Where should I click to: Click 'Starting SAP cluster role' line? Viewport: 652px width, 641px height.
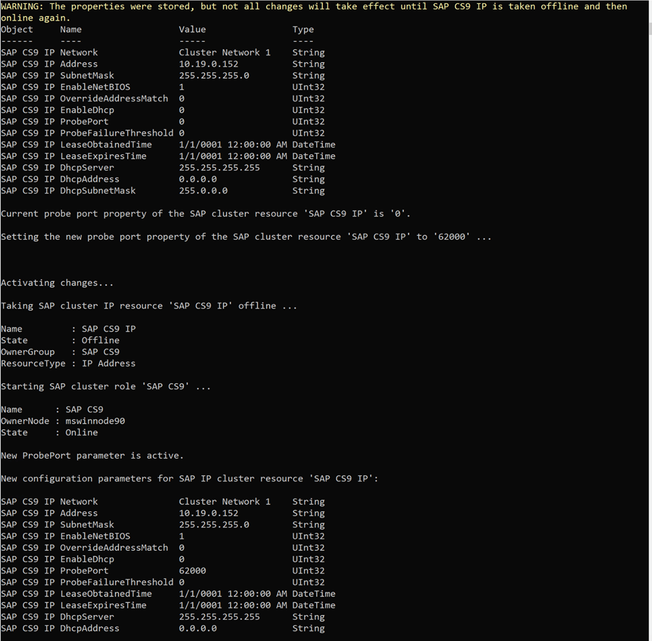coord(106,387)
